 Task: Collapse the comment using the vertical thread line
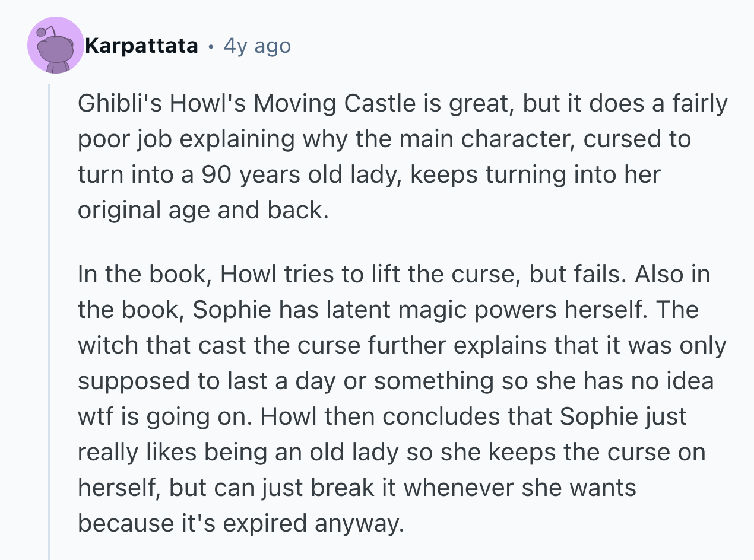click(49, 320)
